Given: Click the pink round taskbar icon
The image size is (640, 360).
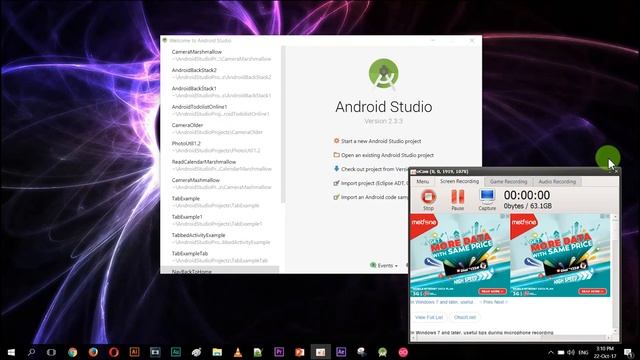Looking at the screenshot, I should pos(403,352).
